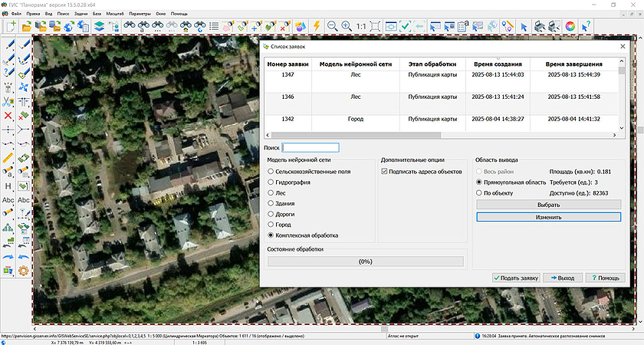
Task: Toggle Подписать адреса объектов checkbox
Action: 385,172
